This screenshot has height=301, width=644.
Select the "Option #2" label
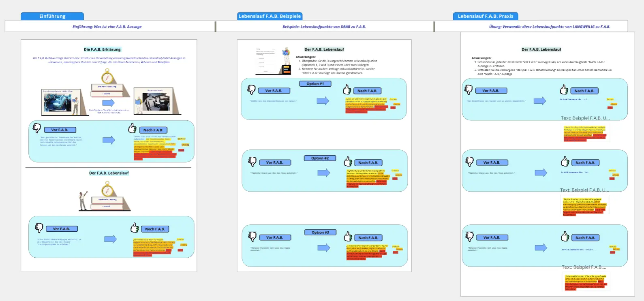click(320, 158)
